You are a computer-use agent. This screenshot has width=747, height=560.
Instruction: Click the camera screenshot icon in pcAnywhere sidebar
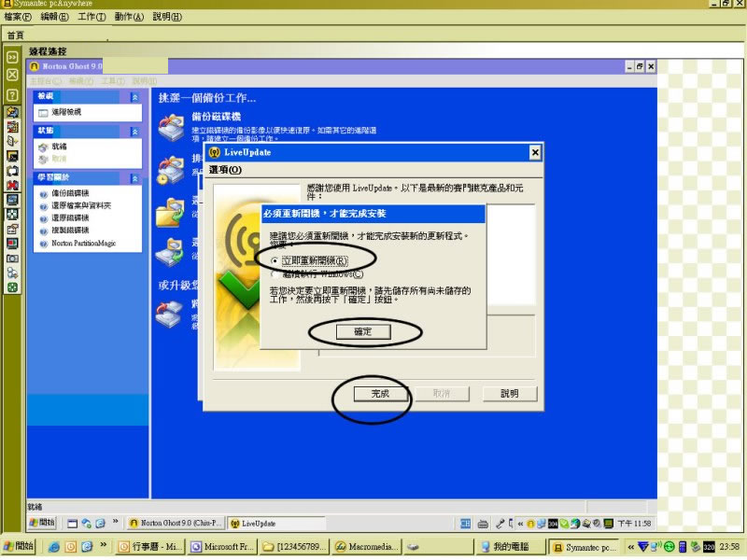pyautogui.click(x=12, y=259)
